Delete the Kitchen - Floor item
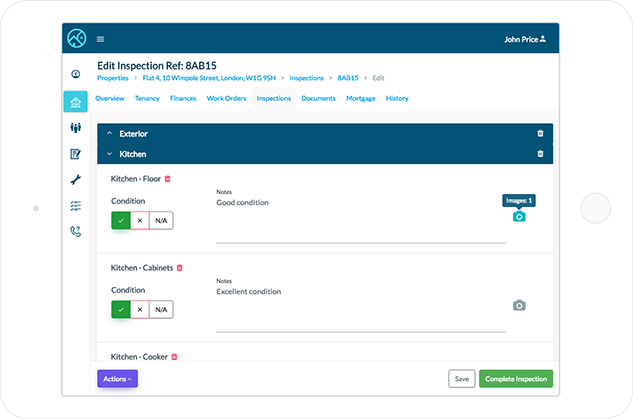Viewport: 633px width, 419px height. (x=168, y=179)
